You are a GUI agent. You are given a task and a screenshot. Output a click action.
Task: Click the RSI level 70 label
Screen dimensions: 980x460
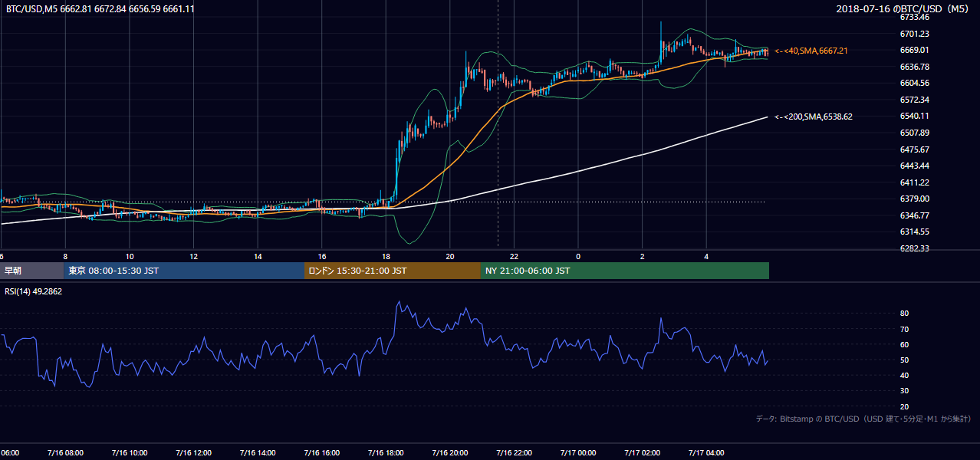[x=904, y=329]
